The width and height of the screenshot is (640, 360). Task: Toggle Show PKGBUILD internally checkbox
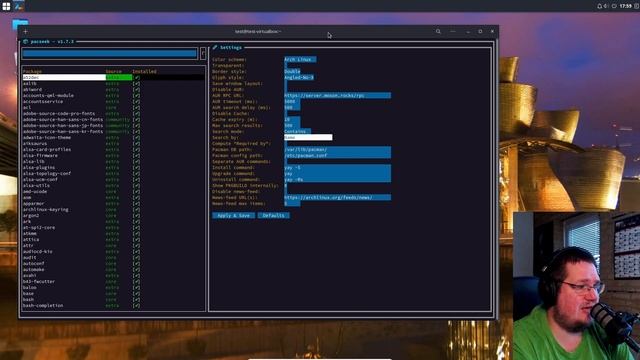286,186
